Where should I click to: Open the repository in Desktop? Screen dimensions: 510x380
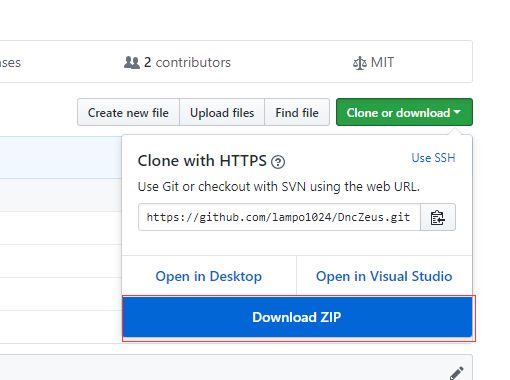(209, 276)
